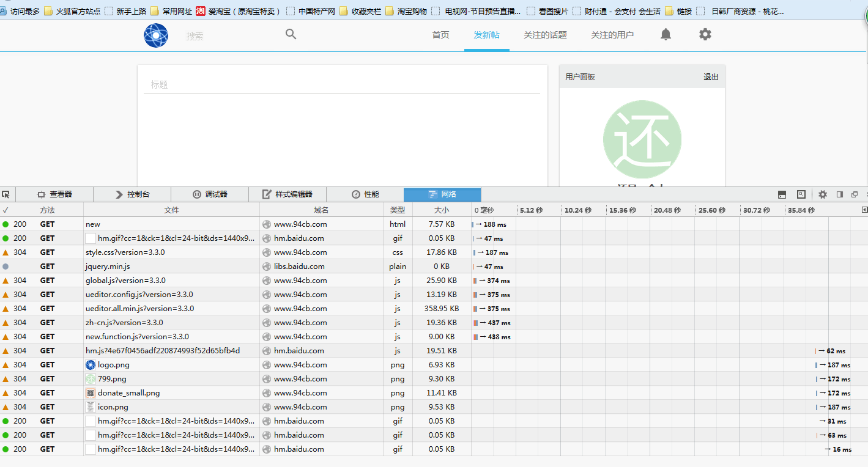Select jquery.min.js request row

pos(434,267)
